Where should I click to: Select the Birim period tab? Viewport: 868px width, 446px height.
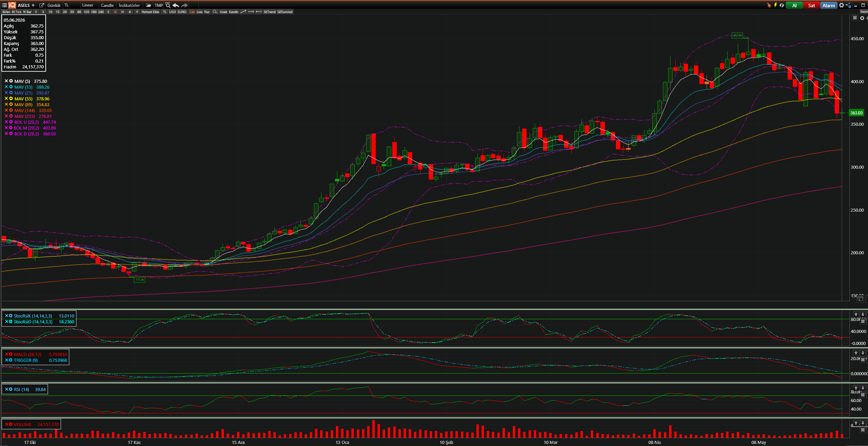pyautogui.click(x=6, y=12)
